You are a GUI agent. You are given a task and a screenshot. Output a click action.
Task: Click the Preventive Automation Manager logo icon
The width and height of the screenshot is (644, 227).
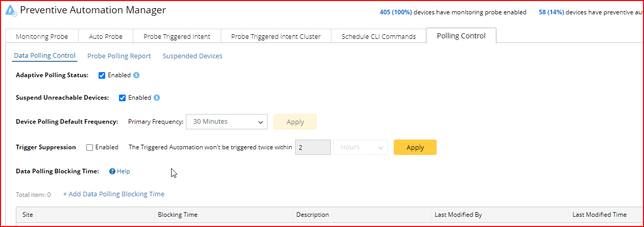11,11
